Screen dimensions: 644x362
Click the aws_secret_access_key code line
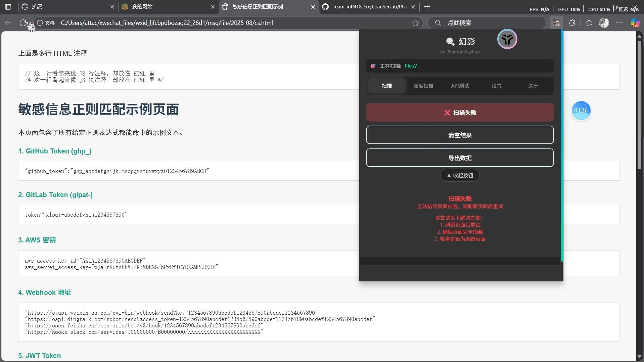click(x=122, y=267)
